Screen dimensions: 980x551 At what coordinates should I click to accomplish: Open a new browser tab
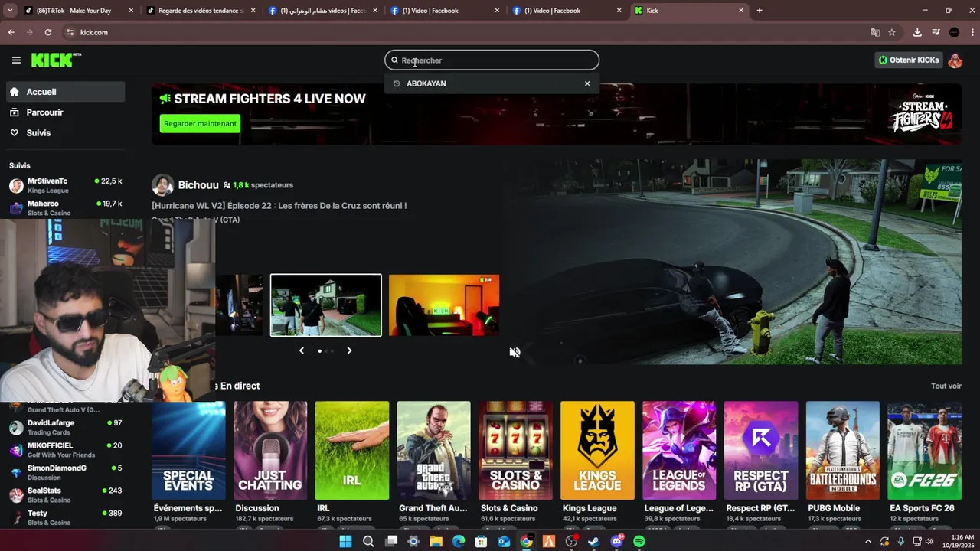(759, 11)
